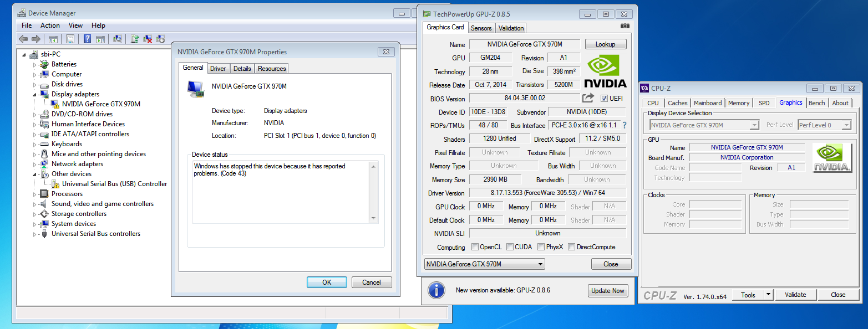The height and width of the screenshot is (329, 868).
Task: Click the Close button at bottom of GPU-Z
Action: click(611, 264)
